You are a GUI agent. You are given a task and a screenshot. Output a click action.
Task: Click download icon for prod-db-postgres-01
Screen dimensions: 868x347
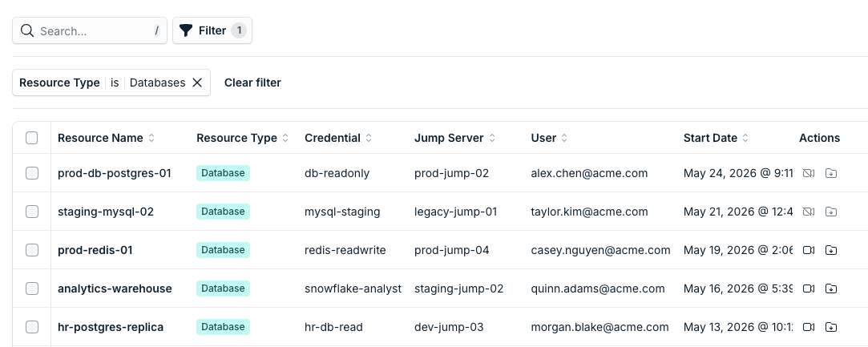[831, 173]
